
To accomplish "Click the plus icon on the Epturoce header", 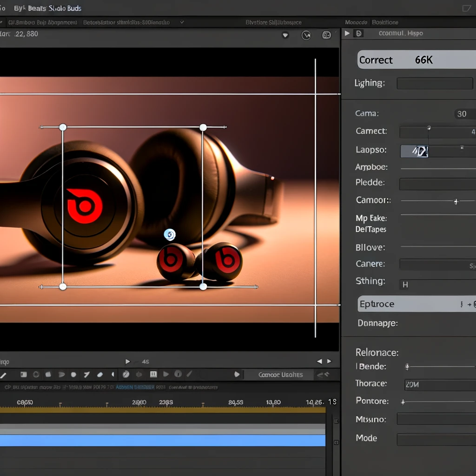I will point(469,304).
